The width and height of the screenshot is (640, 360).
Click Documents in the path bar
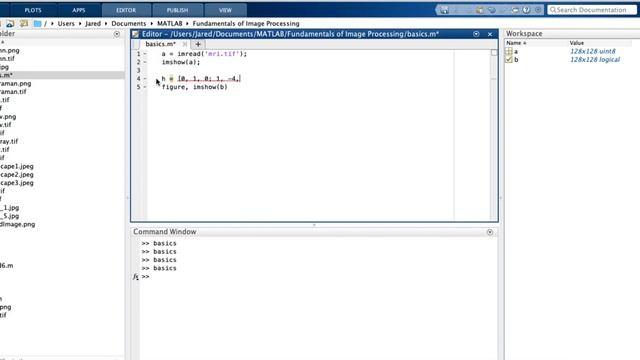(129, 24)
